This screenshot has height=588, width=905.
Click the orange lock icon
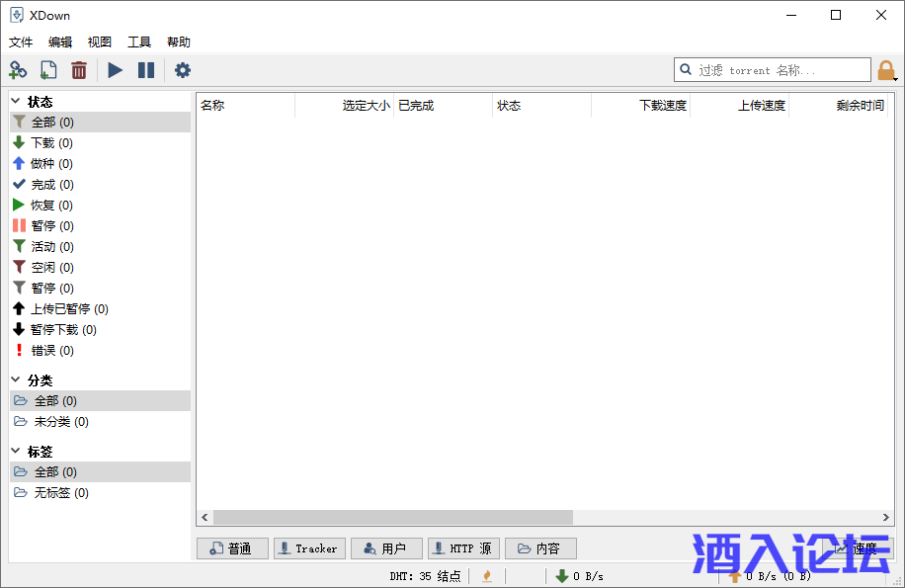pos(886,70)
